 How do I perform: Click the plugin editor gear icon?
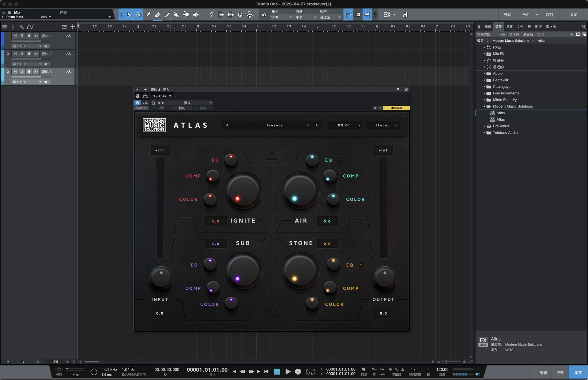click(375, 108)
